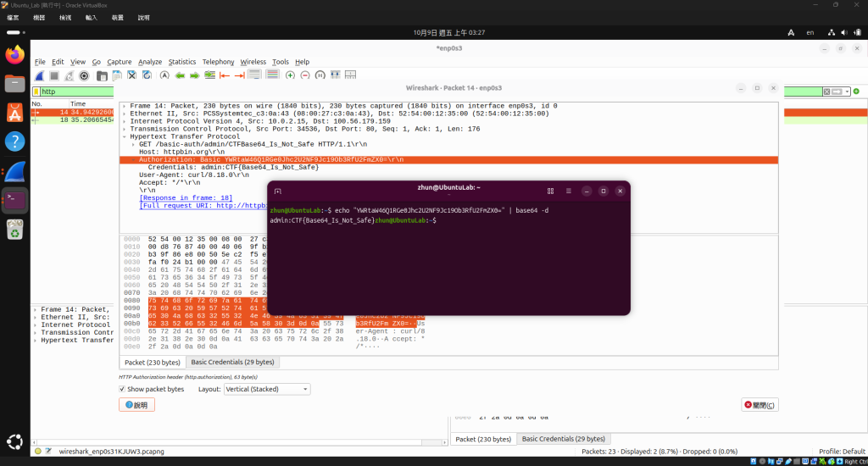The height and width of the screenshot is (466, 868).
Task: Zoom out main window text
Action: click(305, 75)
